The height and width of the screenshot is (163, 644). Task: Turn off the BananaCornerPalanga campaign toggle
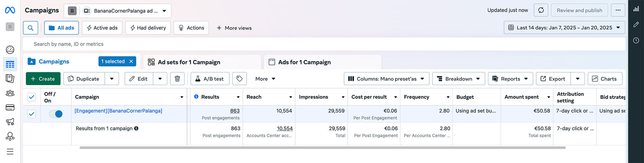pyautogui.click(x=56, y=114)
